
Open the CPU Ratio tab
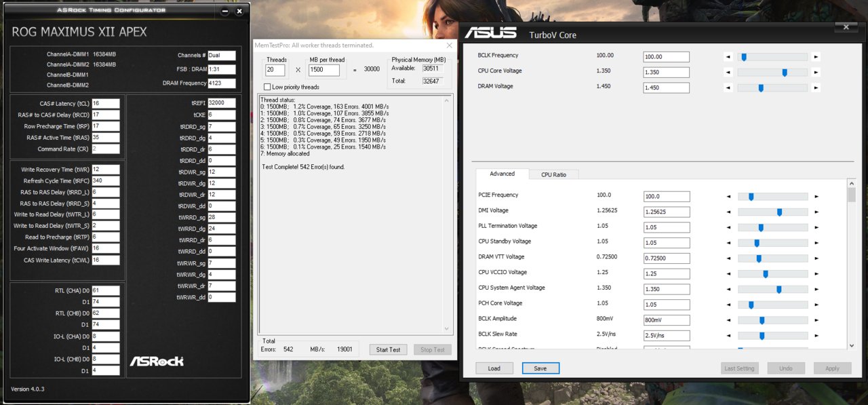553,174
